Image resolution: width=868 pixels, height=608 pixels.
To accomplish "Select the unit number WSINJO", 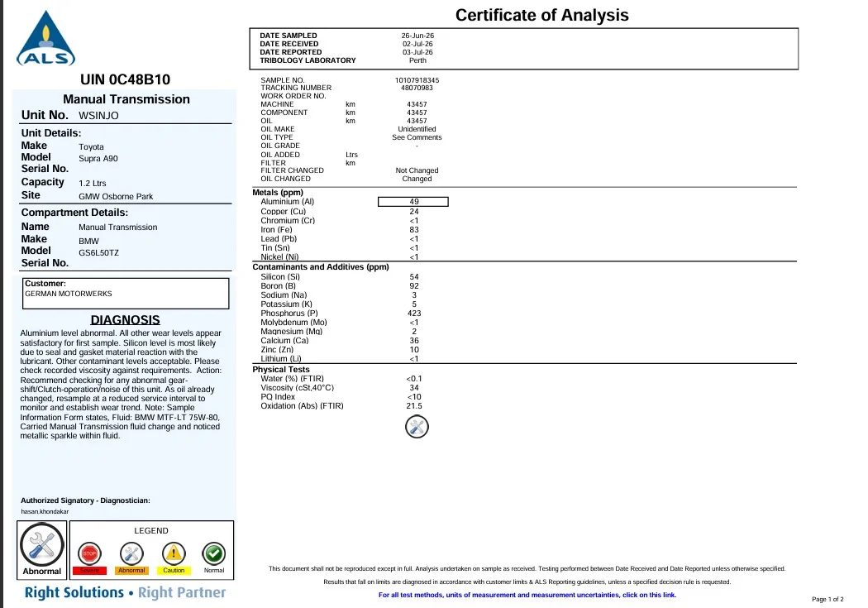I will click(x=98, y=116).
